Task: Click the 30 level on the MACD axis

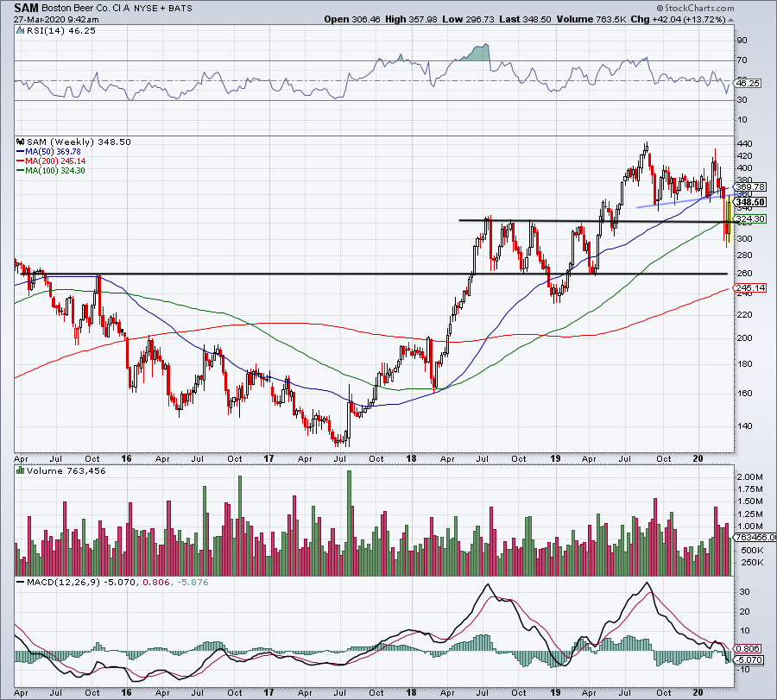Action: (745, 592)
